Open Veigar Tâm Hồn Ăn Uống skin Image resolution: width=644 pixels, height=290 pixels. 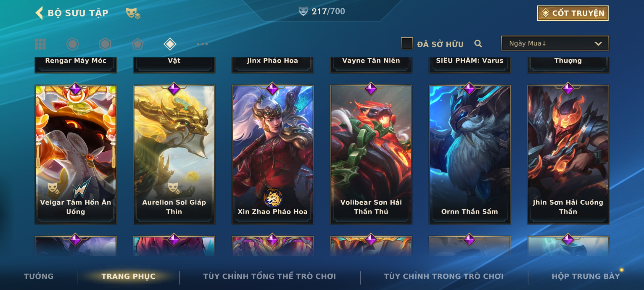[76, 154]
